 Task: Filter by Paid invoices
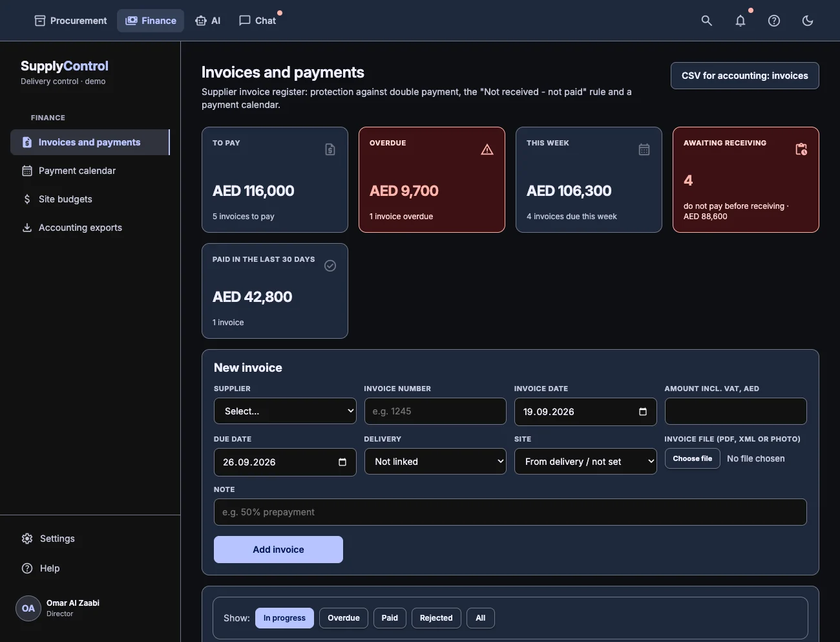pyautogui.click(x=390, y=618)
